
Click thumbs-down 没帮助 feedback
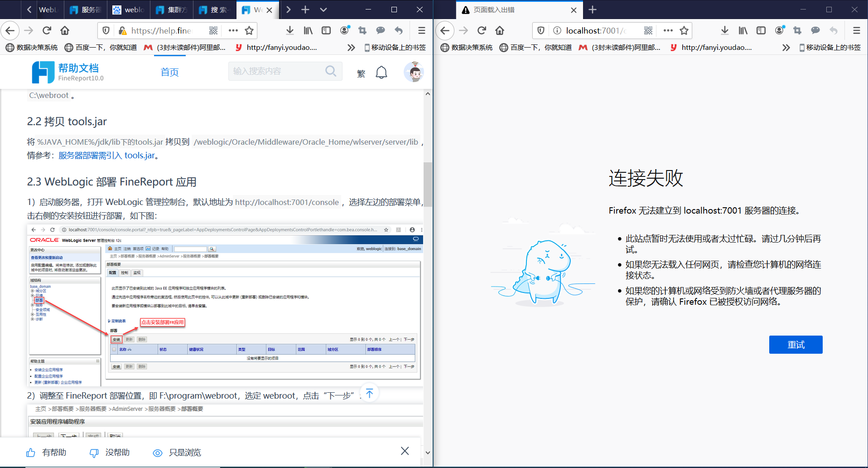110,453
